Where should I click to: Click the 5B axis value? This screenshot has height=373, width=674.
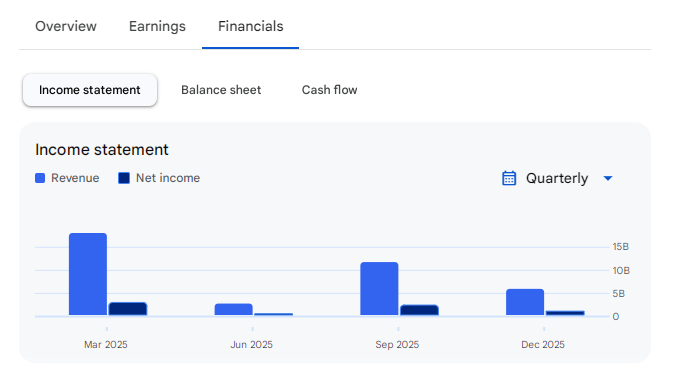click(619, 294)
